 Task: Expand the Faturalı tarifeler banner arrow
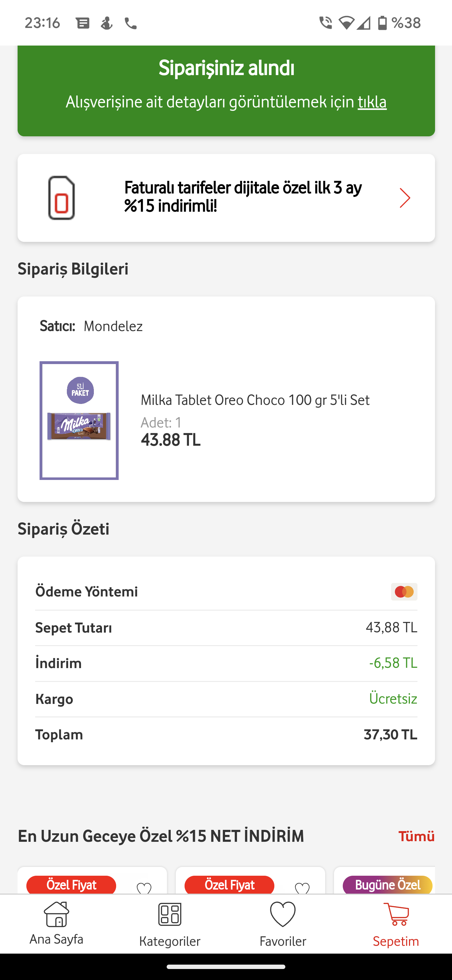point(405,198)
